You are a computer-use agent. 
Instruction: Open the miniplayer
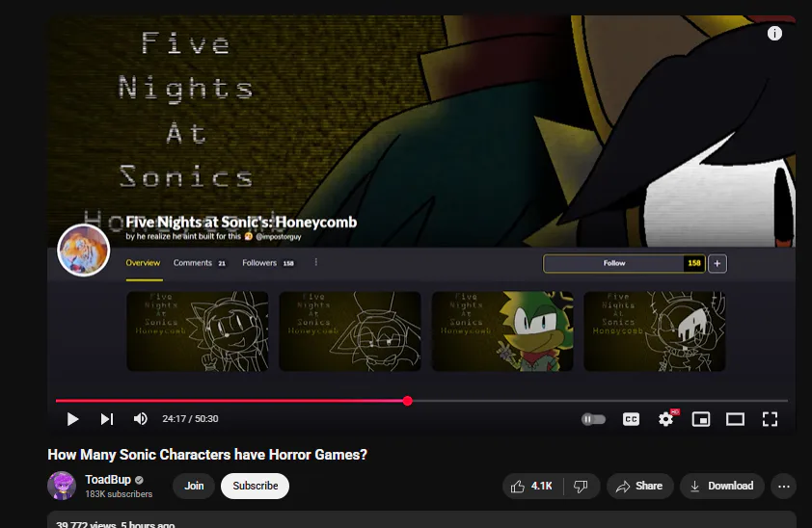(x=701, y=419)
